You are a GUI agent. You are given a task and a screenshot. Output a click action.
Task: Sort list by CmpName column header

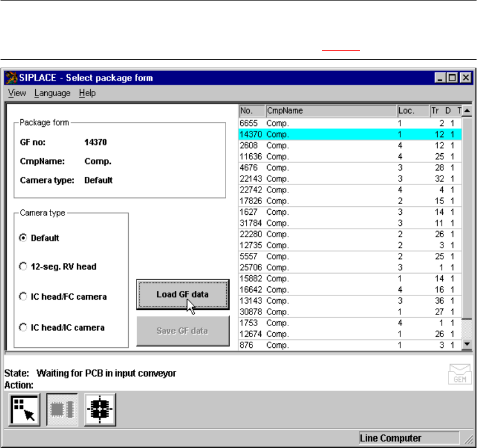[331, 111]
